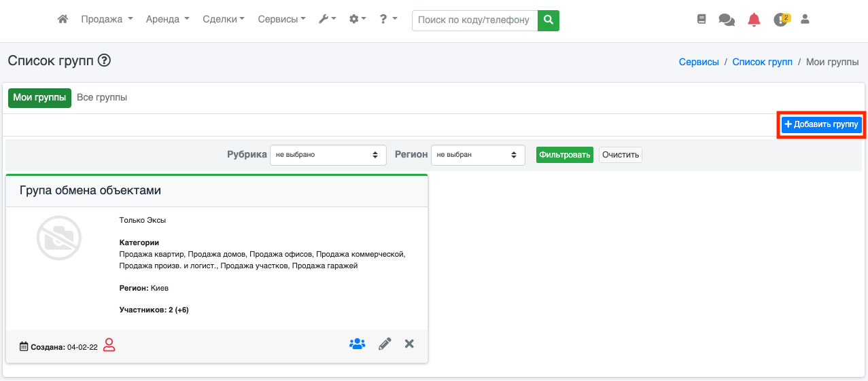Expand the Продажа dropdown menu
Screen dimensions: 868x381
pyautogui.click(x=107, y=20)
